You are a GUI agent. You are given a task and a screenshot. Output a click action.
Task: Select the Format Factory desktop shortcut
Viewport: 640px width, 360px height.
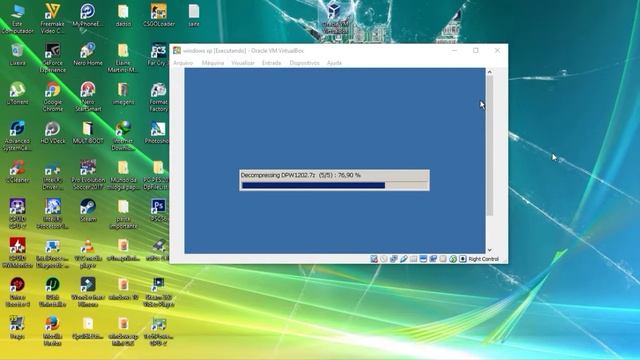click(x=158, y=97)
